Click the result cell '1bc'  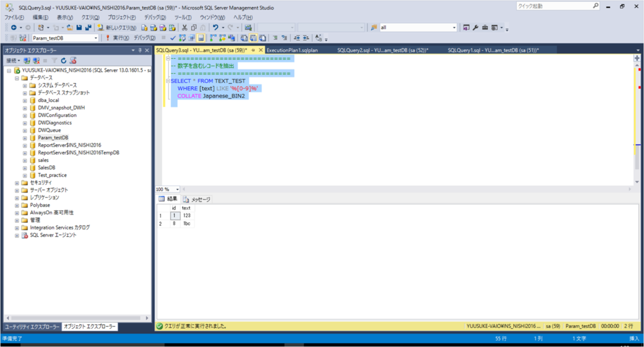[x=187, y=224]
